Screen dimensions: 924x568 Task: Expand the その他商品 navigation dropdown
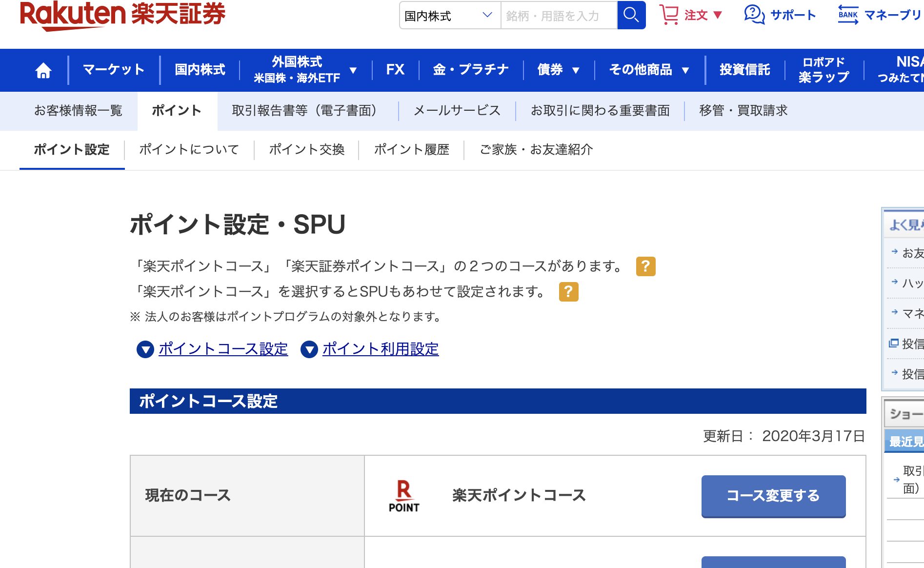tap(649, 70)
